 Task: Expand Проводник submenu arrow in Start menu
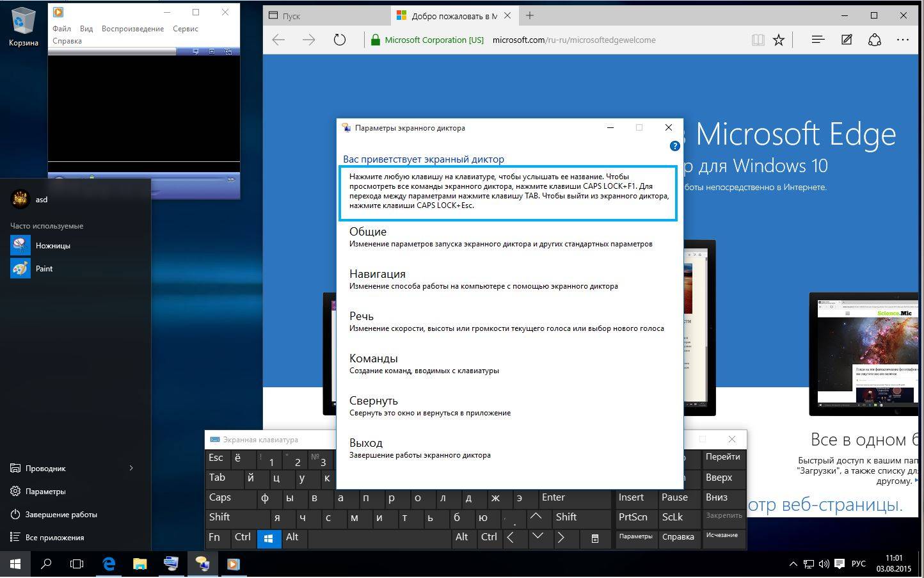(131, 468)
